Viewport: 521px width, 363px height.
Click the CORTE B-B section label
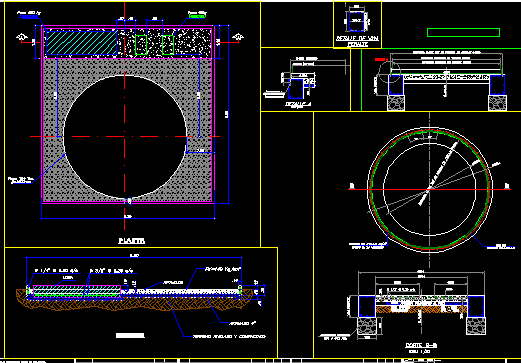tap(421, 345)
